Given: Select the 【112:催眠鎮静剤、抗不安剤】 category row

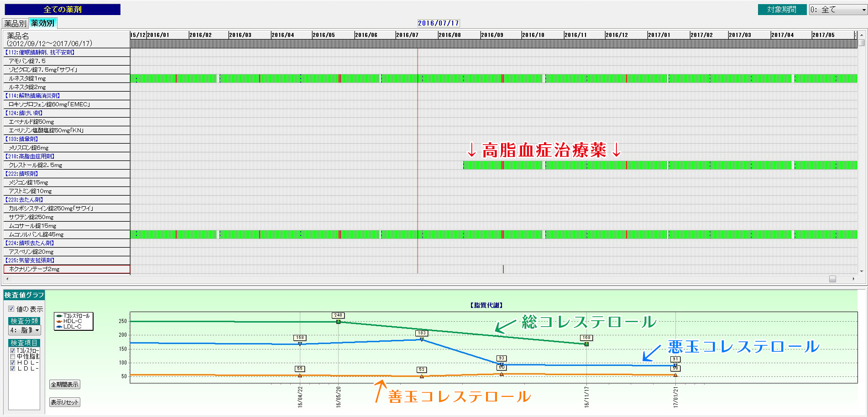Looking at the screenshot, I should coord(67,52).
